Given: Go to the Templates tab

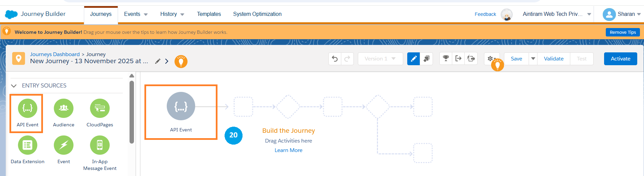Looking at the screenshot, I should pyautogui.click(x=209, y=14).
